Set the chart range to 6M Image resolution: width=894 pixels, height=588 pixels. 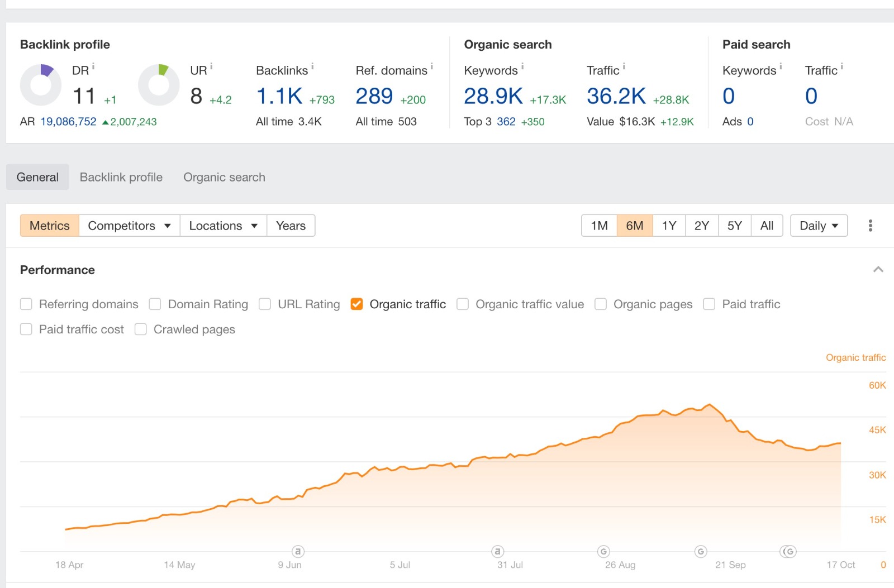click(635, 226)
